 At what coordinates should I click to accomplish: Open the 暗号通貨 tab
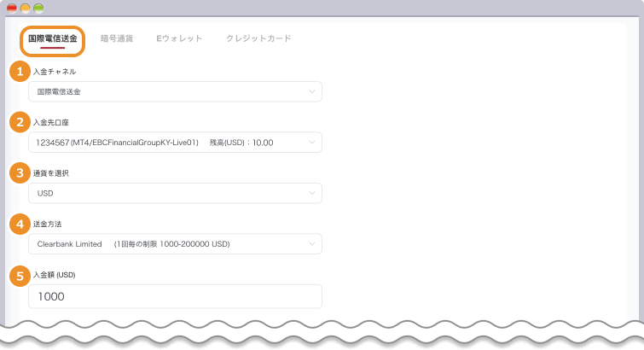[117, 38]
